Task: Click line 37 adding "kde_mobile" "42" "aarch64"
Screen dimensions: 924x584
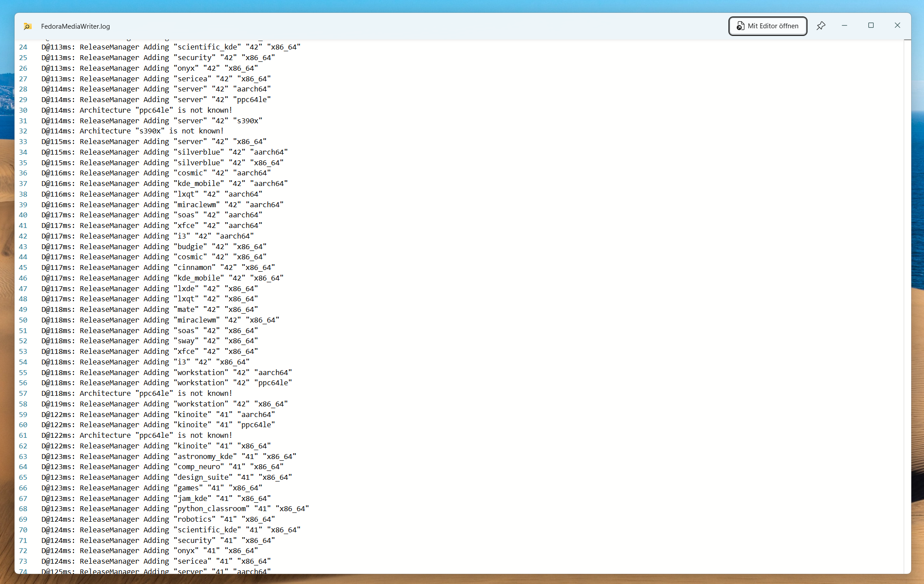Action: 165,184
